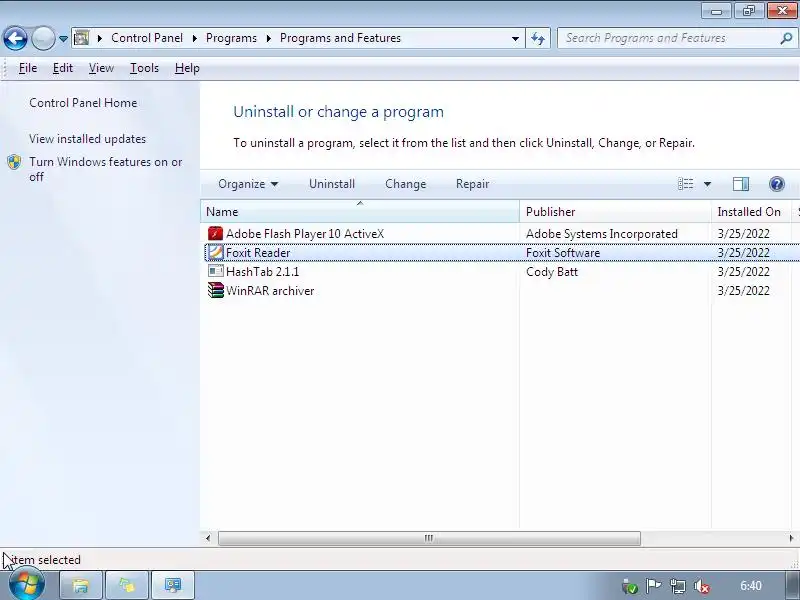This screenshot has width=800, height=600.
Task: Click the Back navigation arrow
Action: coord(15,38)
